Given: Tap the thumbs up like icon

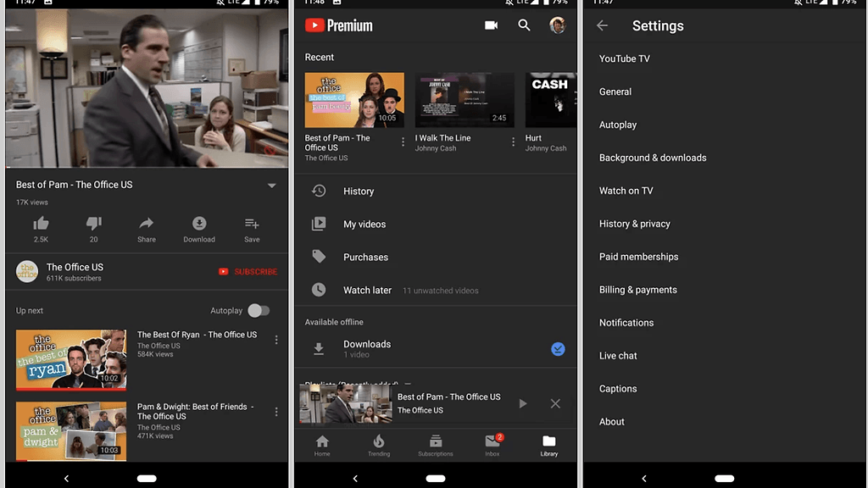Looking at the screenshot, I should [x=41, y=224].
